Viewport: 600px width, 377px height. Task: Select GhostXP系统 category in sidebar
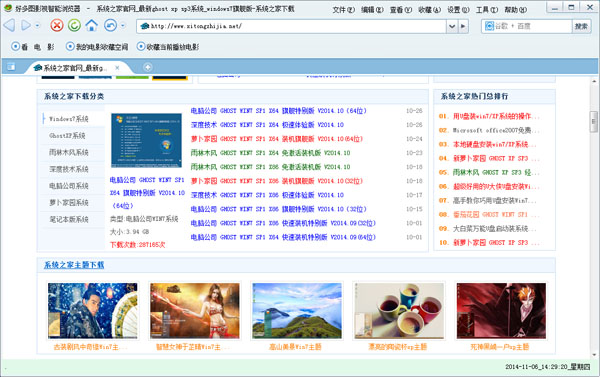(67, 135)
